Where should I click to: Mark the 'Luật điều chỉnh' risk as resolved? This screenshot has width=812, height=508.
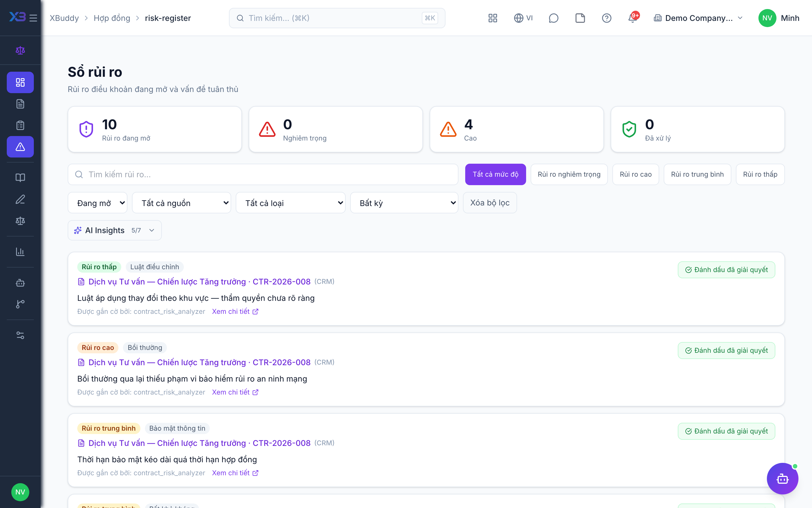(x=727, y=270)
